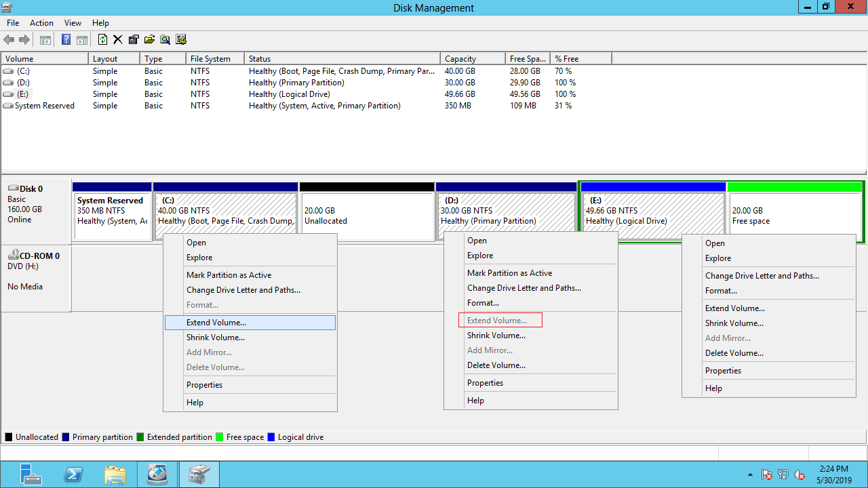Click the black X Delete toolbar icon
Viewport: 868px width, 488px height.
tap(118, 40)
